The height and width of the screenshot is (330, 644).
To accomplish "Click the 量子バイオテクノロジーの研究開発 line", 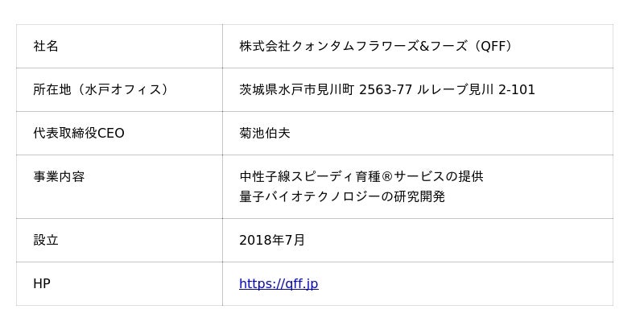I will (342, 196).
